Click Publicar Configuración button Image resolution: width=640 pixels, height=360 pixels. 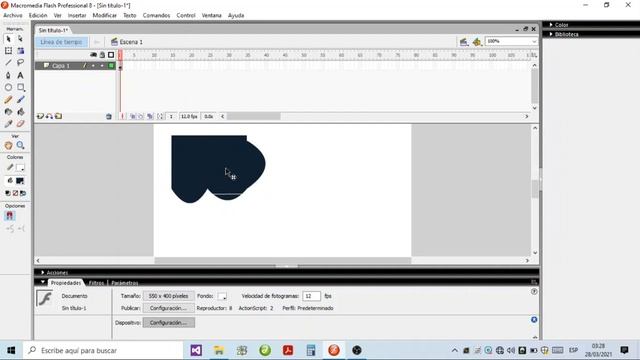pyautogui.click(x=168, y=308)
